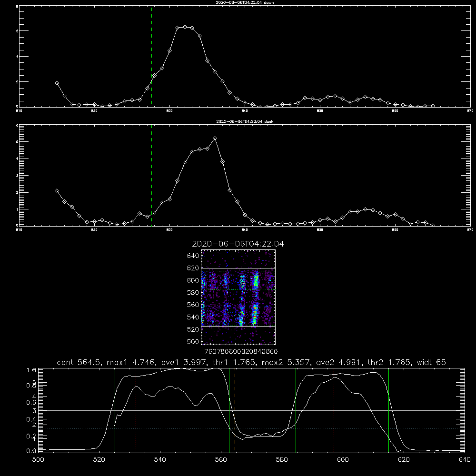
Task: Select the last diamond data point in dawn plot
Action: (433, 106)
